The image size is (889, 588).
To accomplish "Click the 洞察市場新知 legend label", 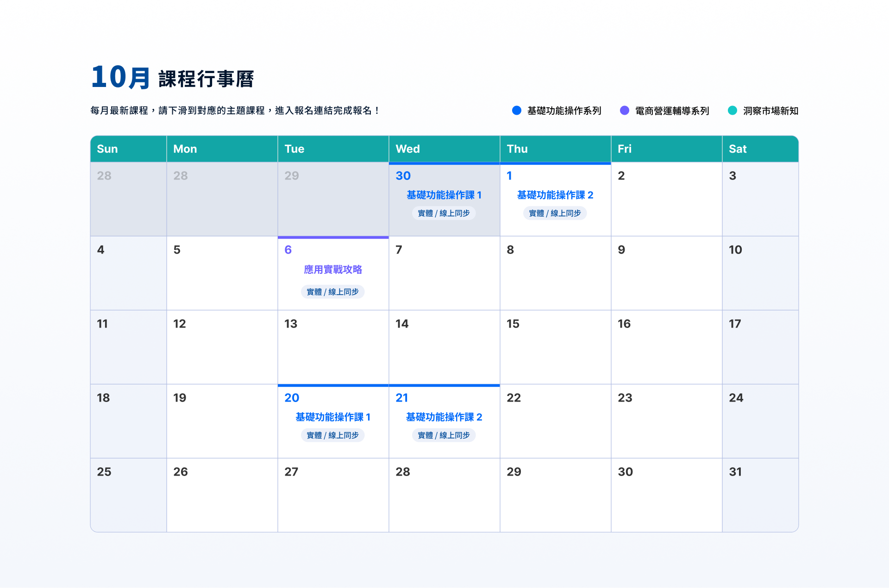I will pyautogui.click(x=771, y=111).
